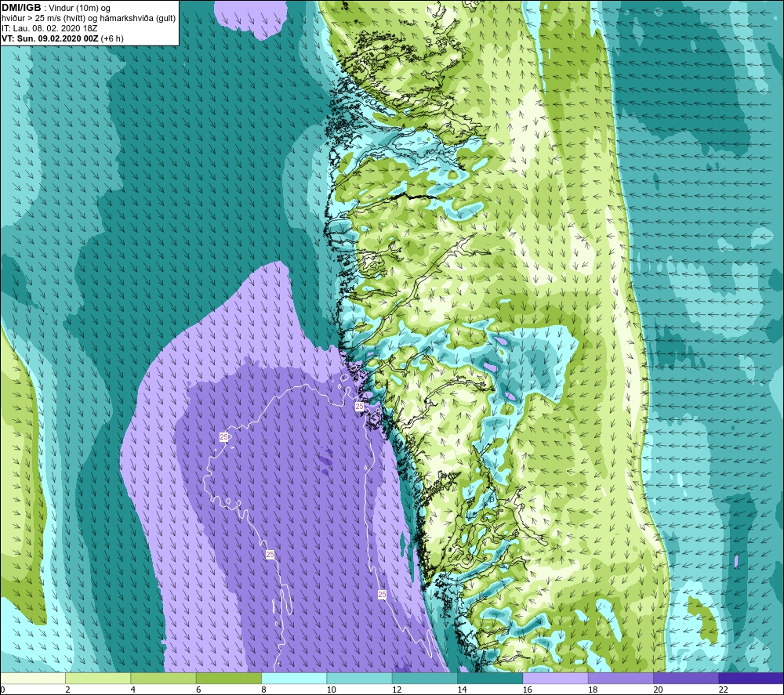Click the 'Vindur (10m) og' title text
Image resolution: width=784 pixels, height=695 pixels.
79,8
